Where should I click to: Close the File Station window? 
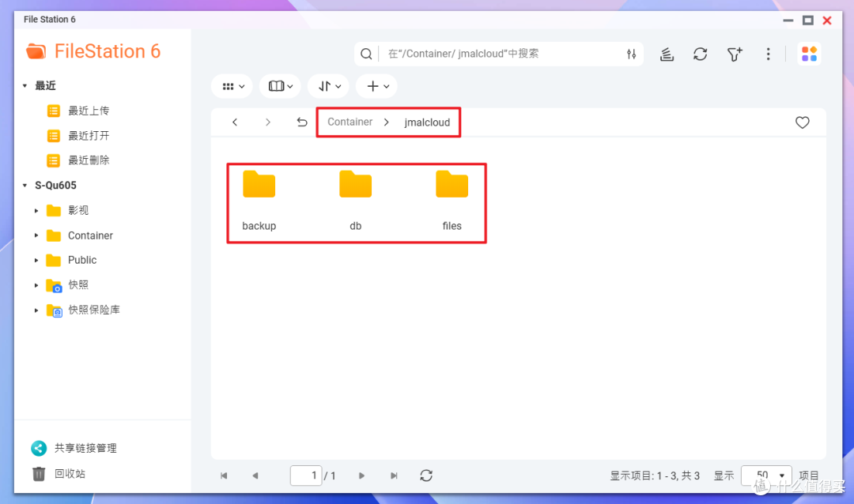pos(827,20)
